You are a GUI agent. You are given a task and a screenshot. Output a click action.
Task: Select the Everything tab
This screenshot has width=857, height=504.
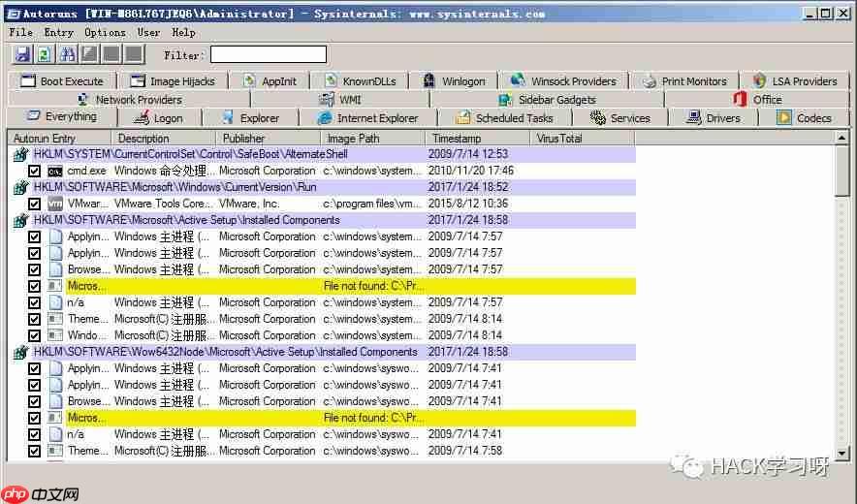tap(62, 116)
